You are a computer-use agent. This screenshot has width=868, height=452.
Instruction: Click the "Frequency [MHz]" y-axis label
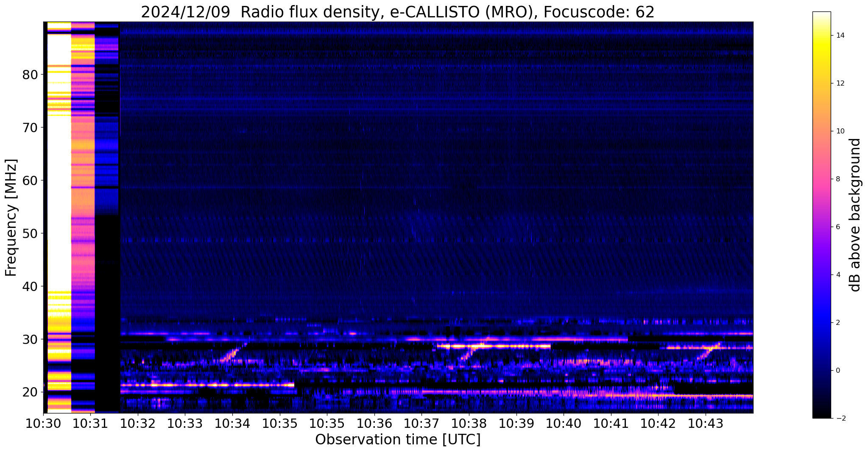(x=11, y=217)
